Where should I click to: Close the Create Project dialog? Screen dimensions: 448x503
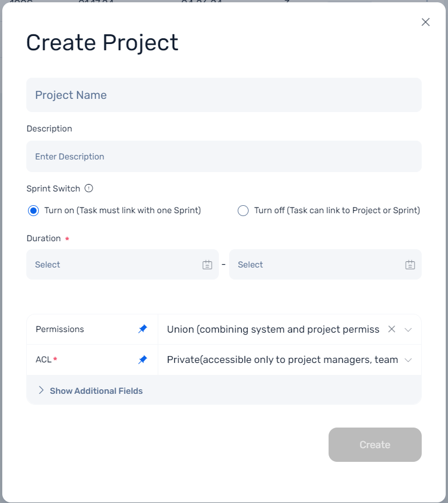click(426, 22)
